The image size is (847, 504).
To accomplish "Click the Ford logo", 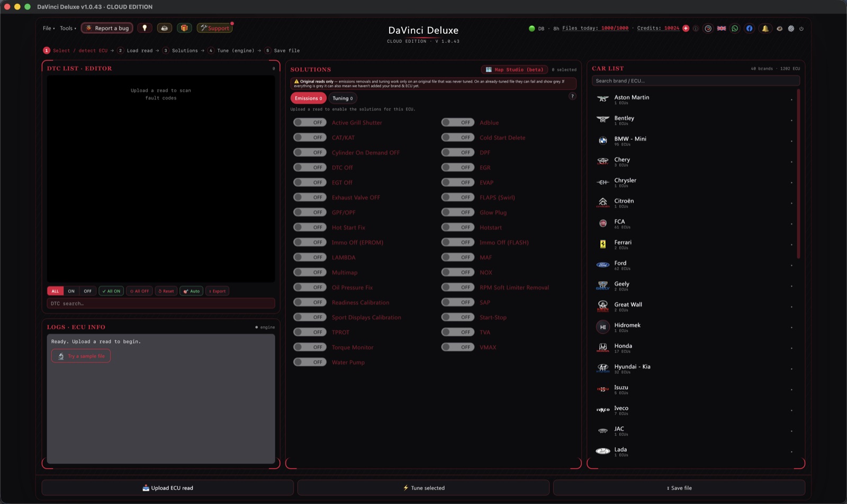I will 602,265.
